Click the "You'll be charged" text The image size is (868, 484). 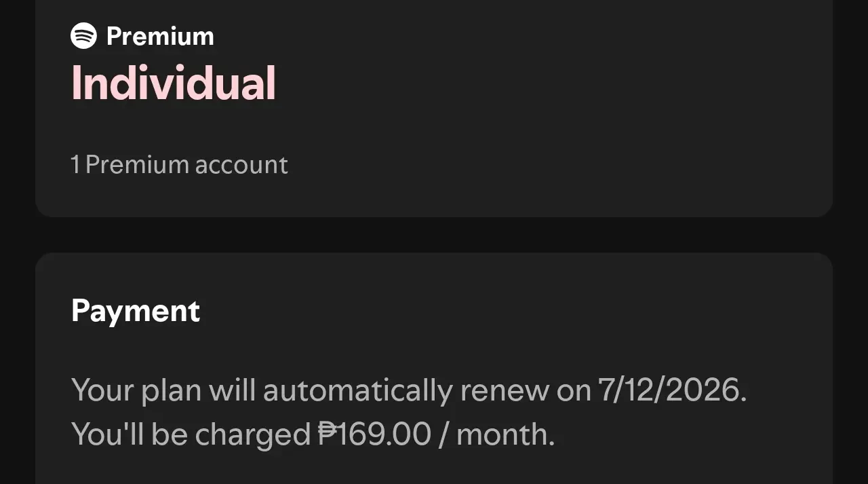point(191,434)
